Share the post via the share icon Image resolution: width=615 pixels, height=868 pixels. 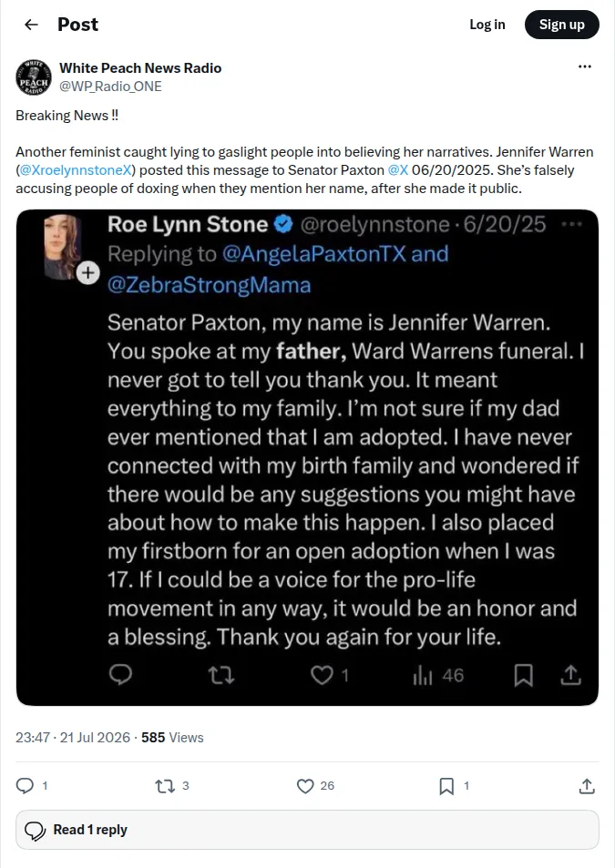click(587, 785)
